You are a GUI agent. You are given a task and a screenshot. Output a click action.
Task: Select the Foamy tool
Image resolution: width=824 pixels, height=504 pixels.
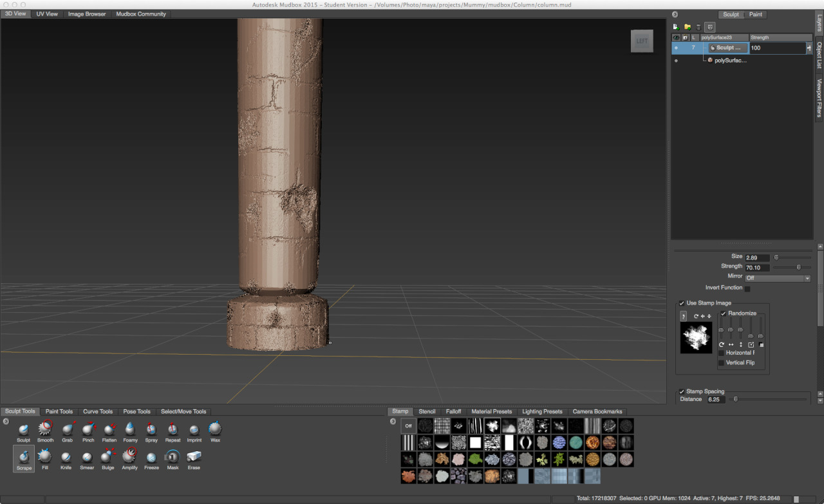pos(130,431)
